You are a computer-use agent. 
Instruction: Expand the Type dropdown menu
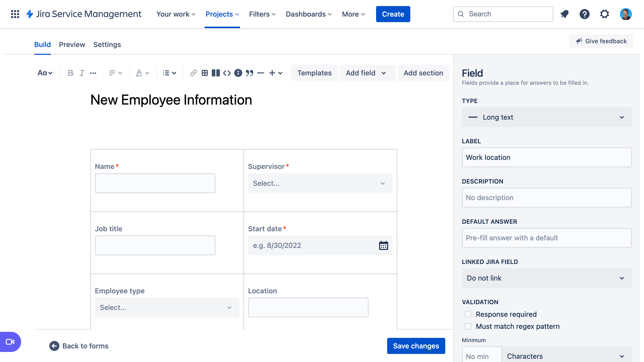(x=546, y=117)
